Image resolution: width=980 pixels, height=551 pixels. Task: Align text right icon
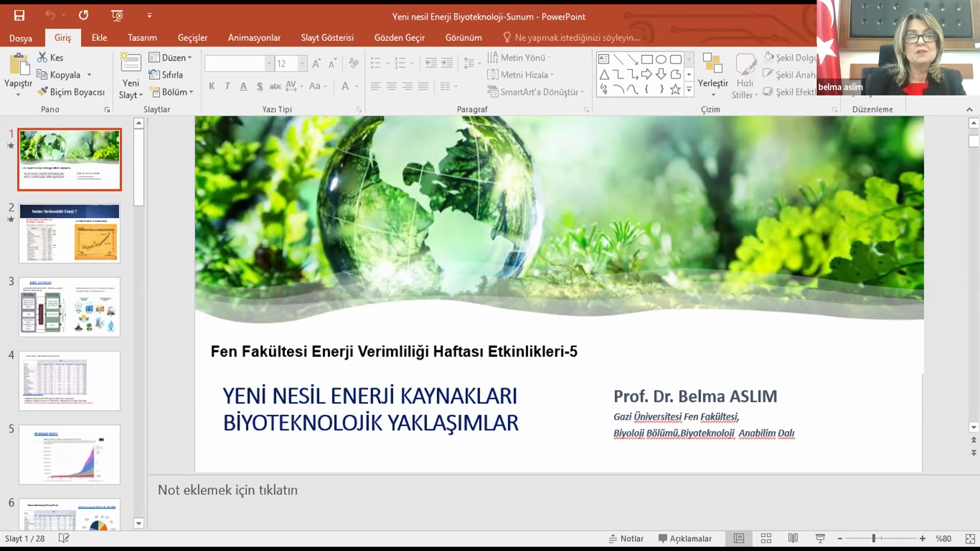pos(407,86)
